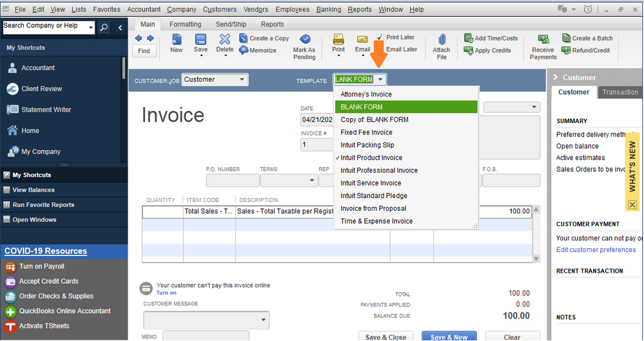
Task: Click Accept Credit Cards icon
Action: (10, 282)
